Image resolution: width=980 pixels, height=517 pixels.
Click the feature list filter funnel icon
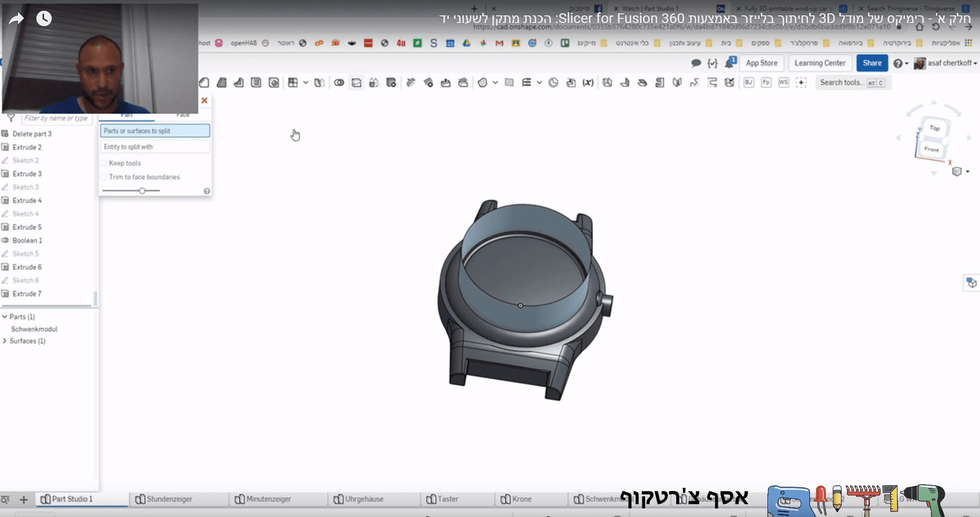pyautogui.click(x=11, y=118)
